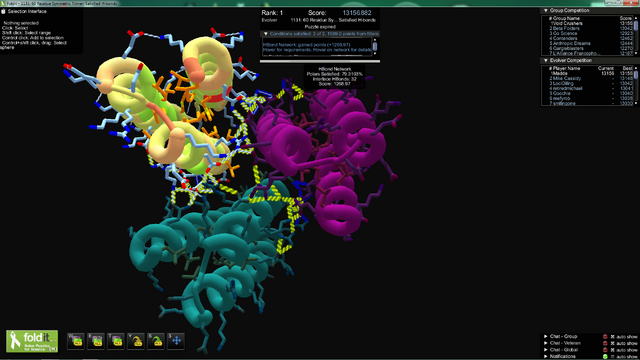Image resolution: width=640 pixels, height=360 pixels.
Task: Toggle auto show for Chat - Group
Action: point(612,337)
